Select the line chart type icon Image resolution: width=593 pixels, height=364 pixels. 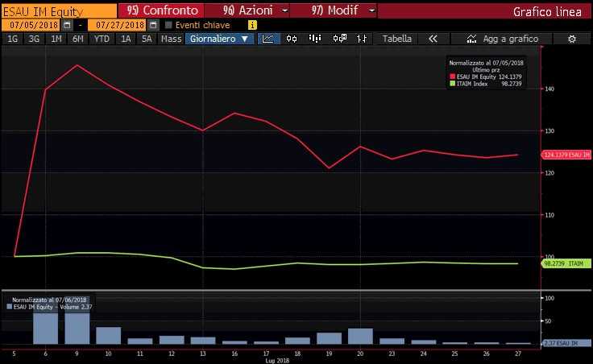[x=268, y=39]
